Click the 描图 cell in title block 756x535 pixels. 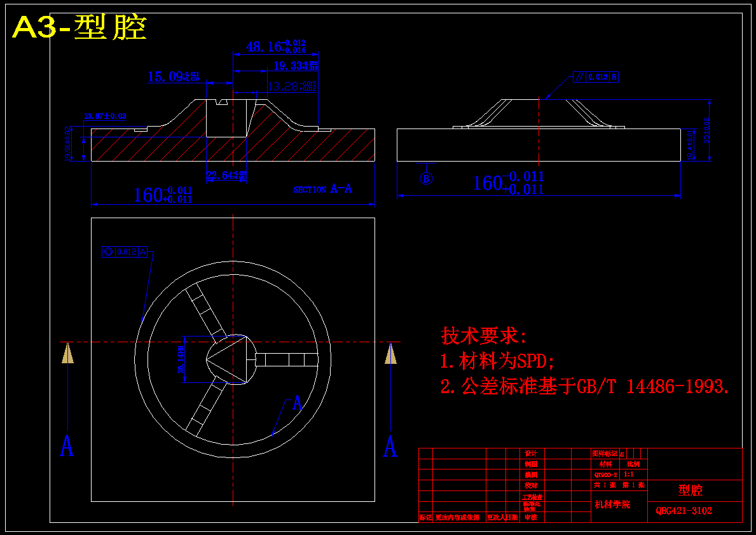point(531,475)
